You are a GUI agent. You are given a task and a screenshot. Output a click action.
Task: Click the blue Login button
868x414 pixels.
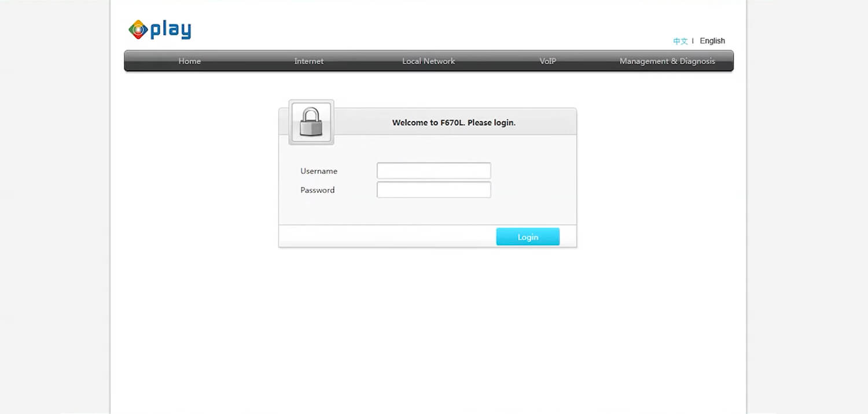(528, 237)
